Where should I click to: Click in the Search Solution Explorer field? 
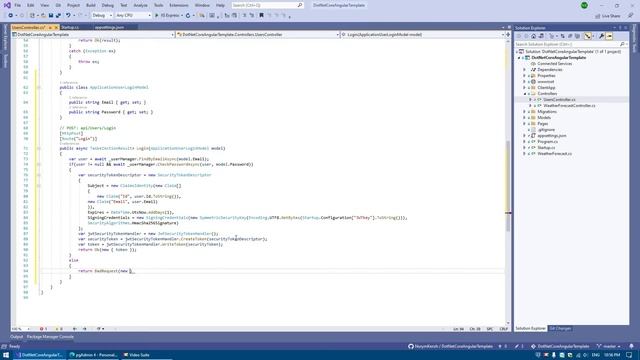567,44
